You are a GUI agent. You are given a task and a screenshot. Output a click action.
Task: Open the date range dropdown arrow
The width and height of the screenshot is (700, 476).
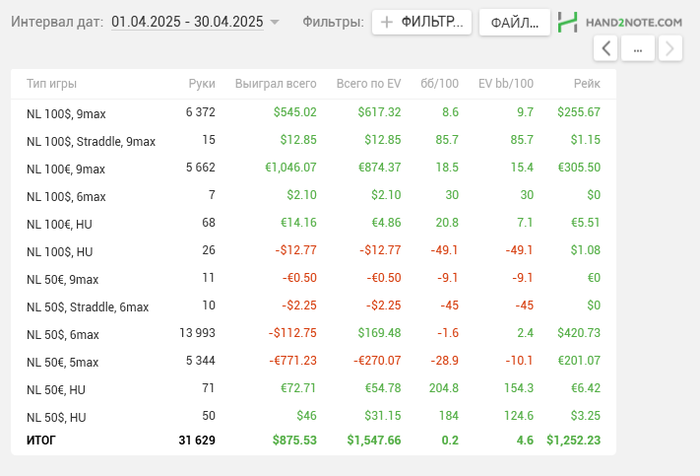click(275, 22)
